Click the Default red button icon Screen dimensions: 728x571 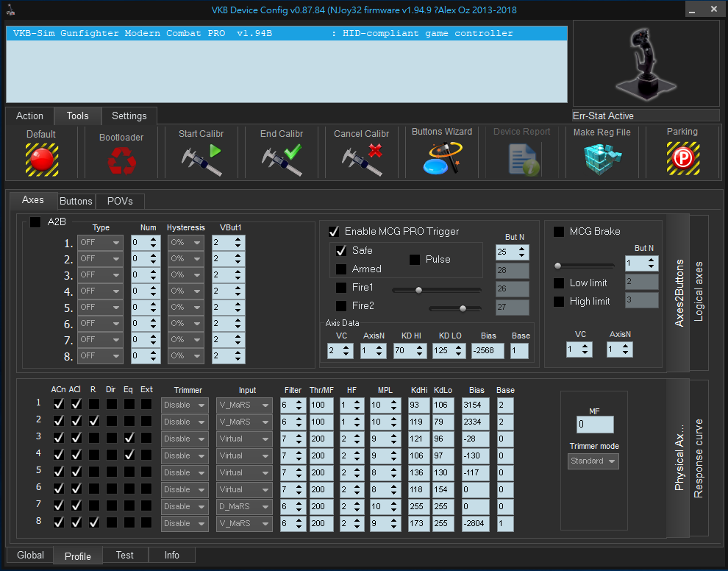click(x=42, y=159)
